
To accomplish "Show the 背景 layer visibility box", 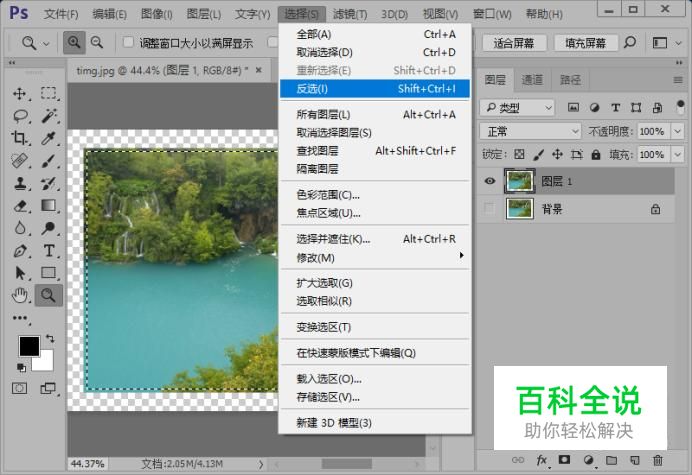I will tap(489, 208).
